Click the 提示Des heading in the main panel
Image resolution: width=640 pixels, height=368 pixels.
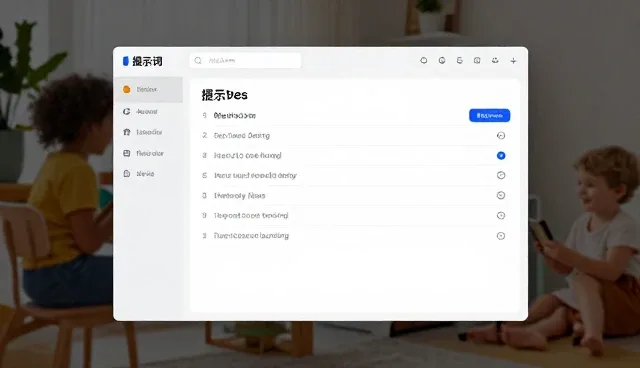click(224, 95)
